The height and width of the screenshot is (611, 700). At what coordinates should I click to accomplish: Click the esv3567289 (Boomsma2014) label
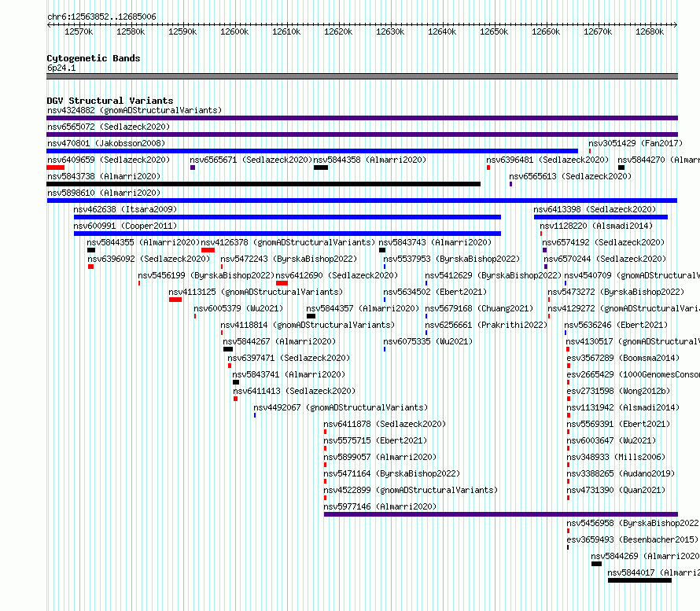(x=623, y=358)
